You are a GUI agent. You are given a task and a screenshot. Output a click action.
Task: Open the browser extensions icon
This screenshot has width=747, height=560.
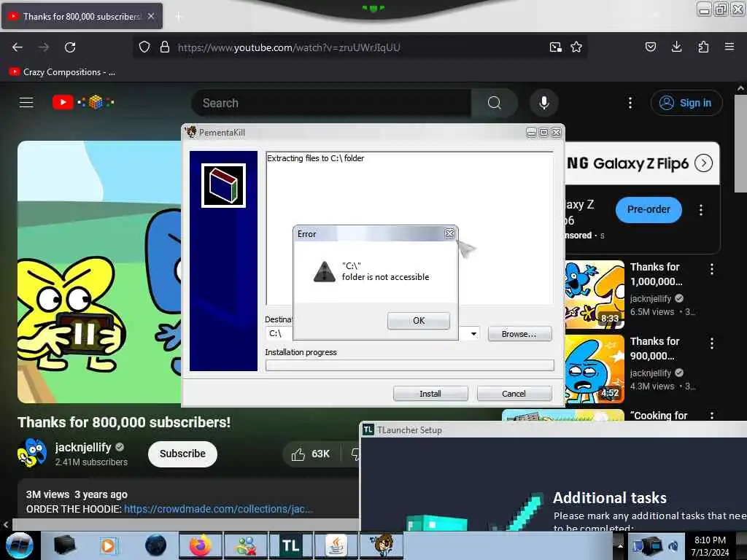pyautogui.click(x=703, y=47)
